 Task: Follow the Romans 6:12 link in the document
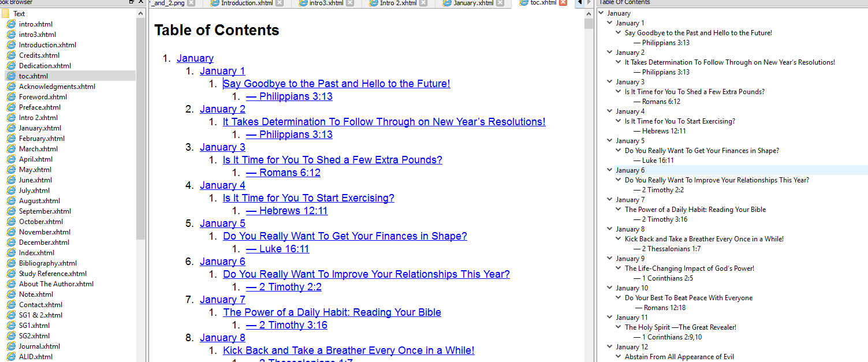[x=283, y=173]
